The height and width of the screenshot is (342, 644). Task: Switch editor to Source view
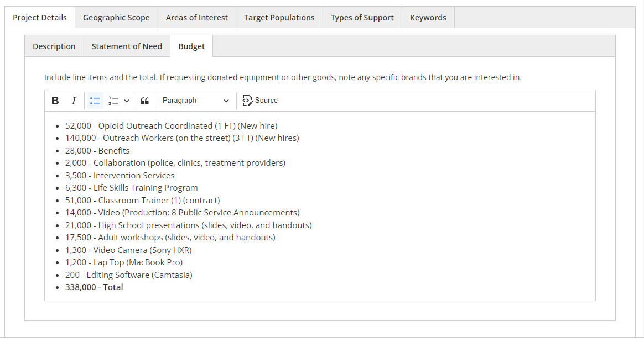pyautogui.click(x=260, y=101)
